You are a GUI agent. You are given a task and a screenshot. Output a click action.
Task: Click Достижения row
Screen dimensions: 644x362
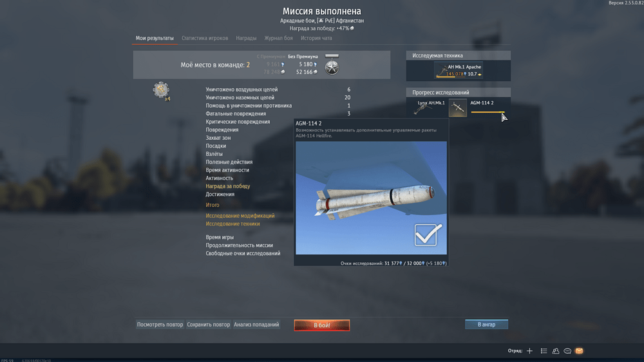[220, 195]
